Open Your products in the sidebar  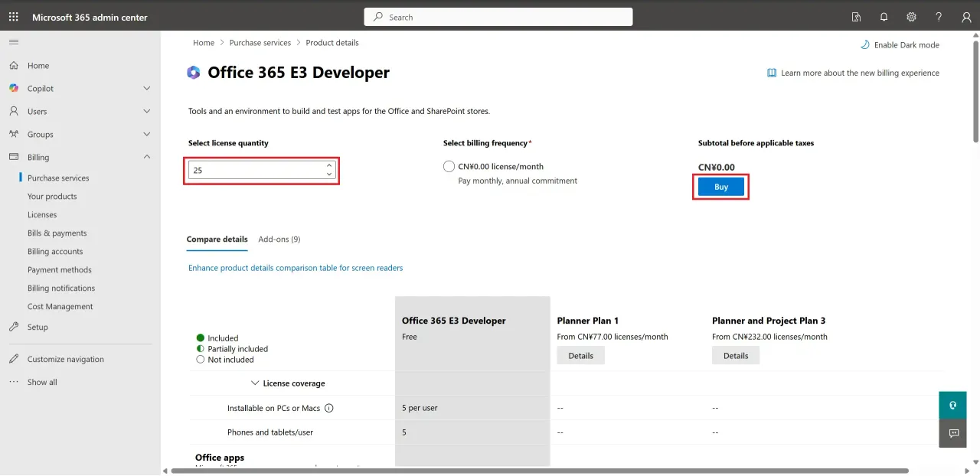click(x=52, y=197)
